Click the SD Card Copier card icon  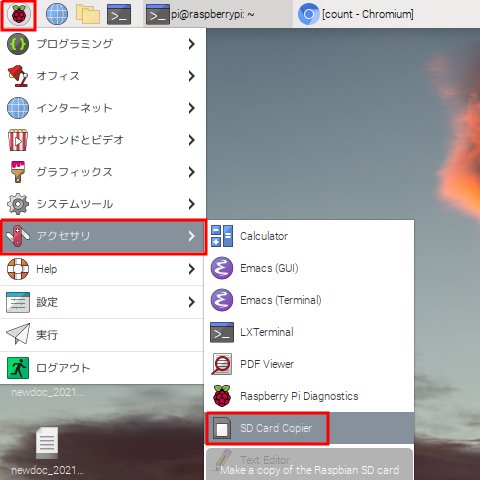point(222,428)
